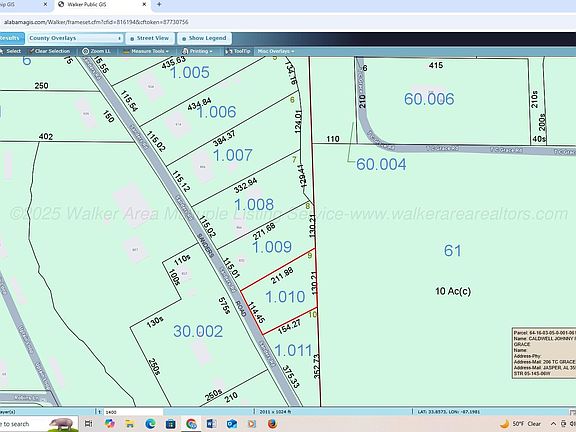The width and height of the screenshot is (576, 432).
Task: Click parcel label 30.002
Action: click(198, 331)
